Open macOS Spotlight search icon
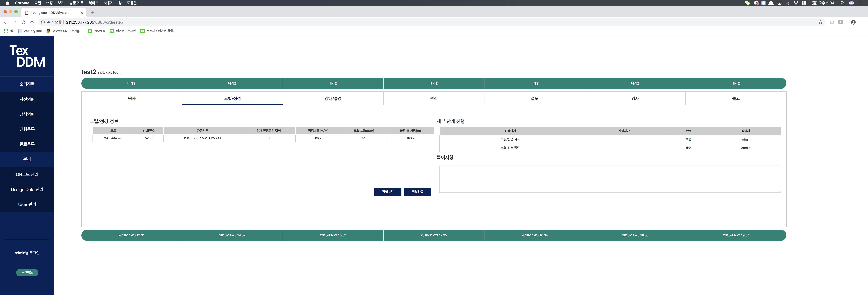This screenshot has height=295, width=868. (x=842, y=3)
